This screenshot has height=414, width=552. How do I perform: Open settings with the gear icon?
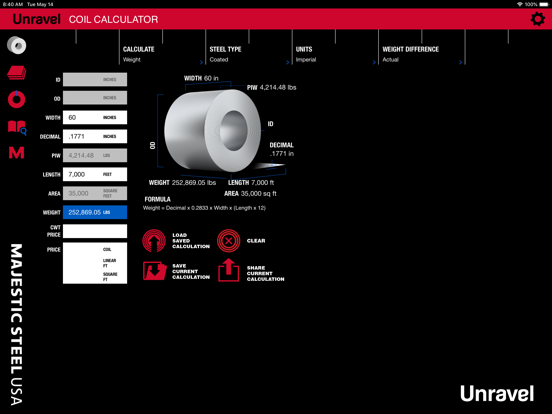tap(538, 19)
